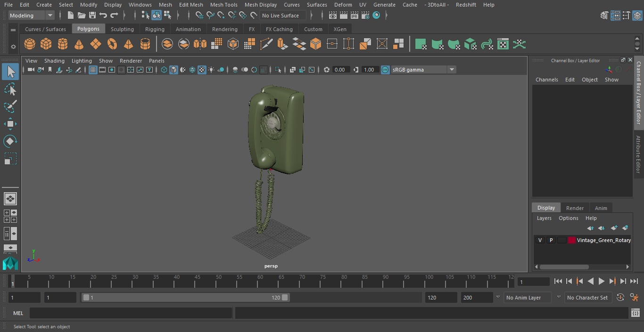The image size is (644, 332).
Task: Create a polygon cube from the shelf
Action: point(46,44)
